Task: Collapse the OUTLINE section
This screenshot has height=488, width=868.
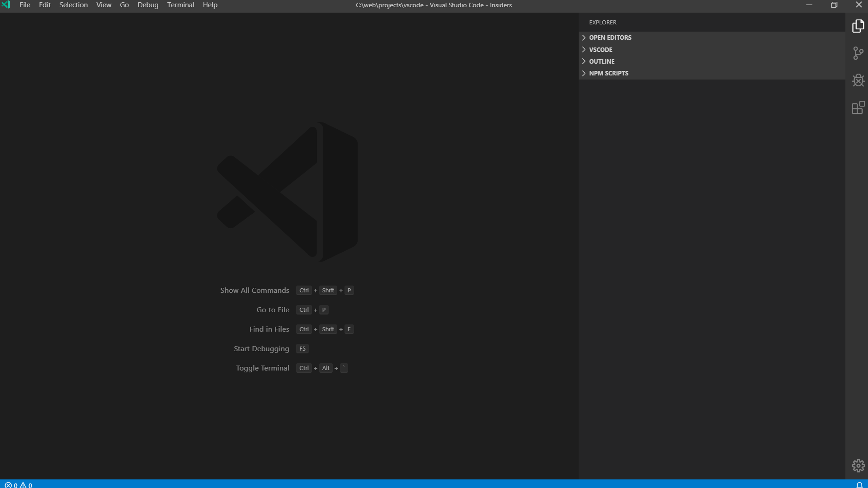Action: 602,61
